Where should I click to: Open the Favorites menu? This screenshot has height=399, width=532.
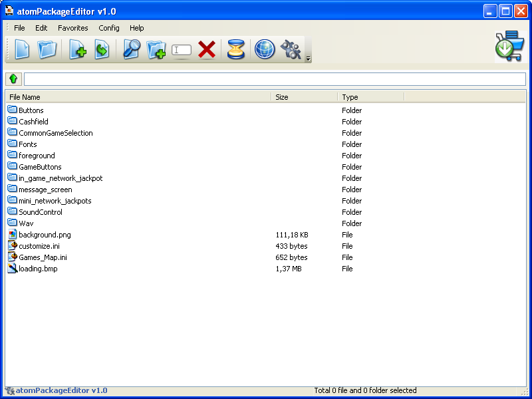tap(72, 28)
